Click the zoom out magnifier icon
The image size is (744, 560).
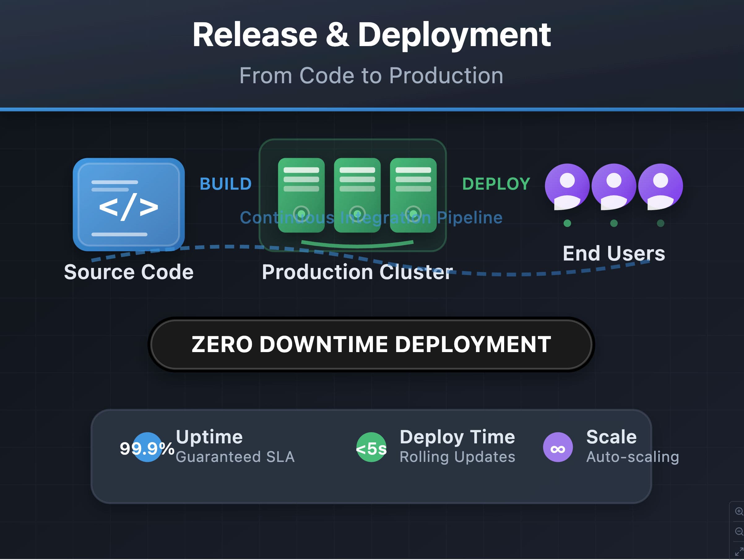[739, 532]
